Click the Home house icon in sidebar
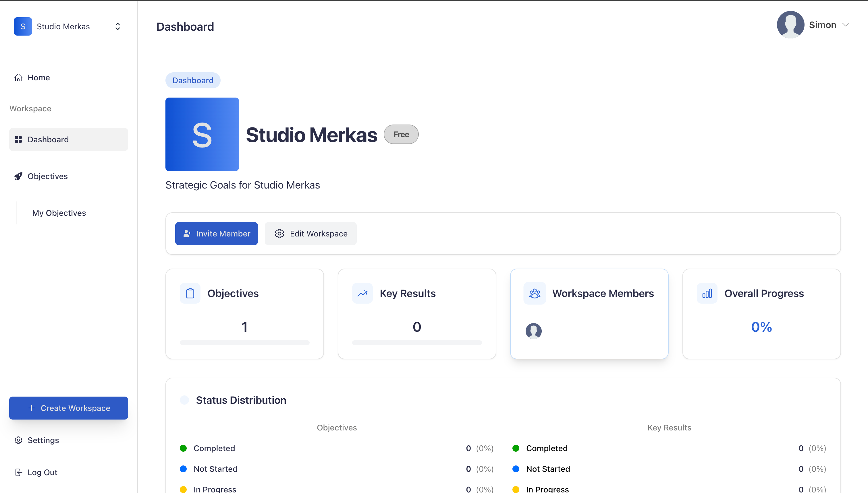 click(x=18, y=77)
